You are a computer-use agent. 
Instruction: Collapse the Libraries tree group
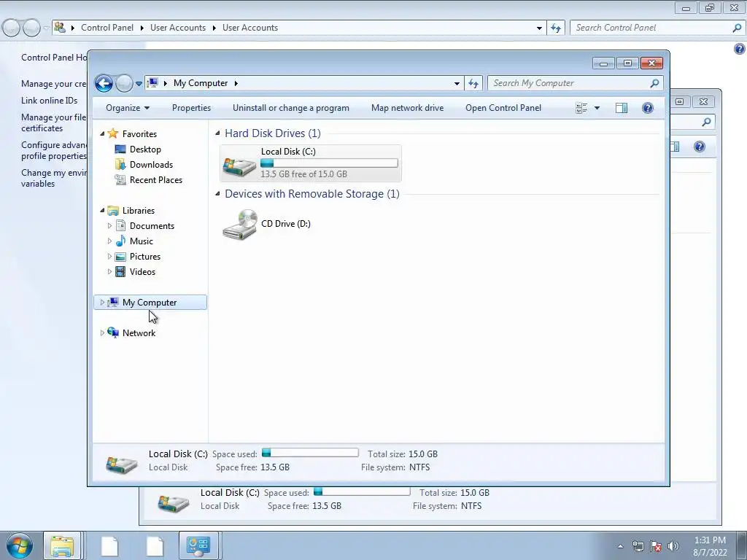(102, 211)
